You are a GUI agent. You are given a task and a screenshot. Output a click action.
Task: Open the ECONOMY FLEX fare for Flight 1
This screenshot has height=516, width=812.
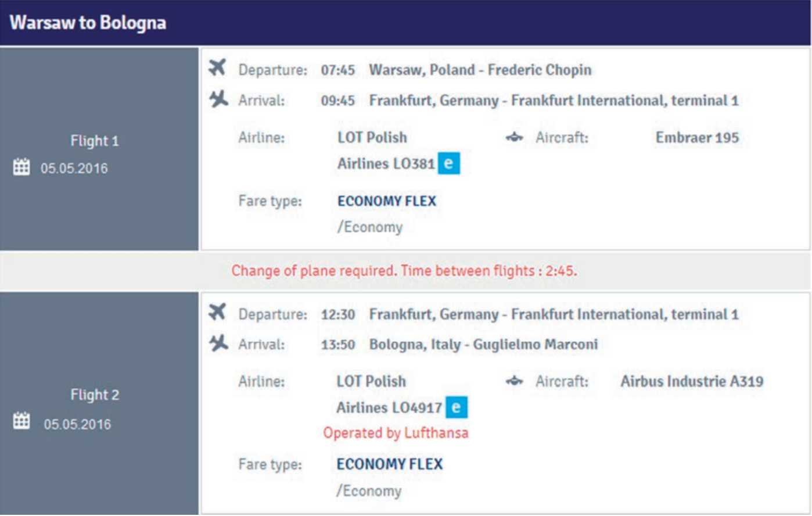click(387, 201)
